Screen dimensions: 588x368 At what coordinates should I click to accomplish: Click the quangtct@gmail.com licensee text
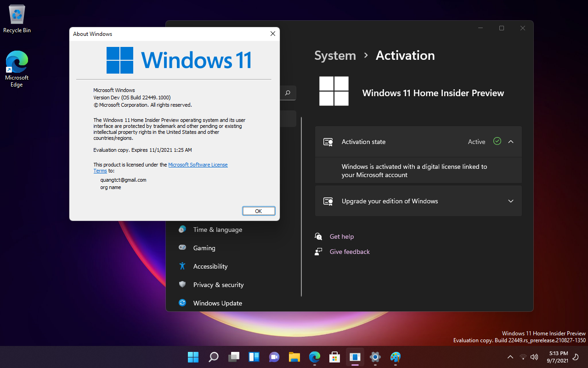coord(123,180)
